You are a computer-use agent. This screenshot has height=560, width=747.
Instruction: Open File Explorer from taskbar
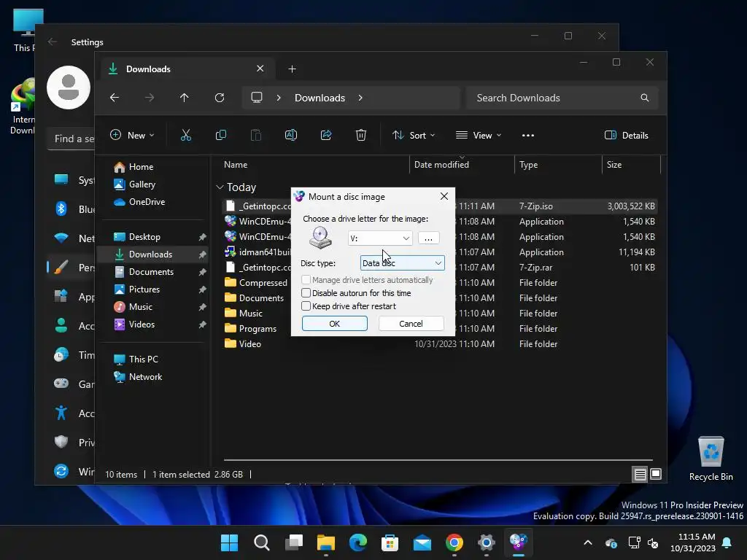326,542
